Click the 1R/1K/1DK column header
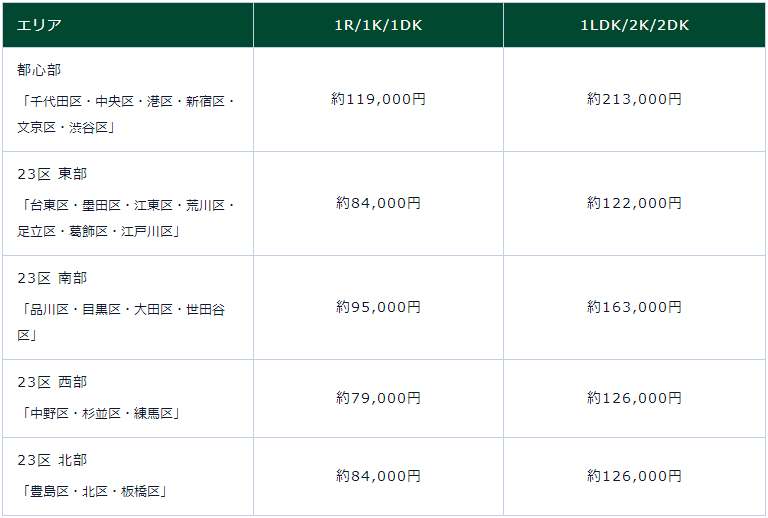The height and width of the screenshot is (518, 768). [x=378, y=25]
